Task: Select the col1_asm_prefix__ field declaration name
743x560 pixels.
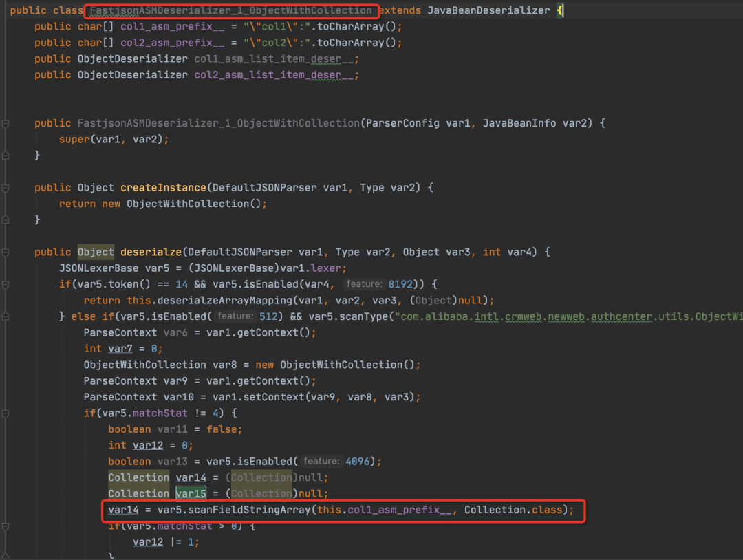Action: (173, 27)
